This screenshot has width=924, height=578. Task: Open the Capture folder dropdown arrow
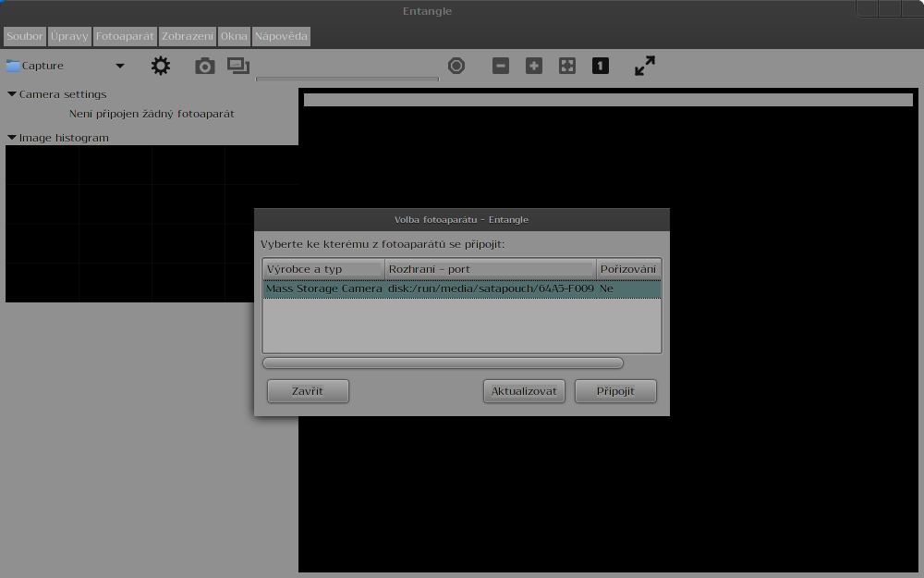tap(119, 66)
